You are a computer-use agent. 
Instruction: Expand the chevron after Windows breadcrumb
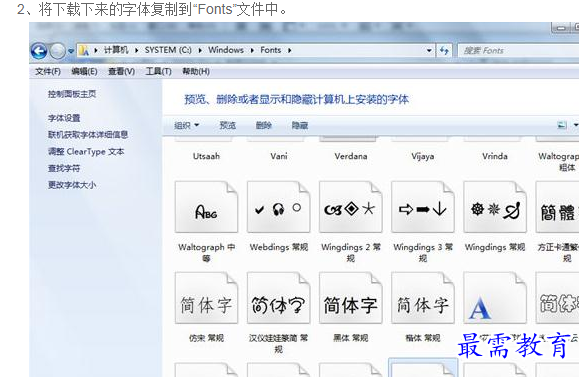(252, 50)
